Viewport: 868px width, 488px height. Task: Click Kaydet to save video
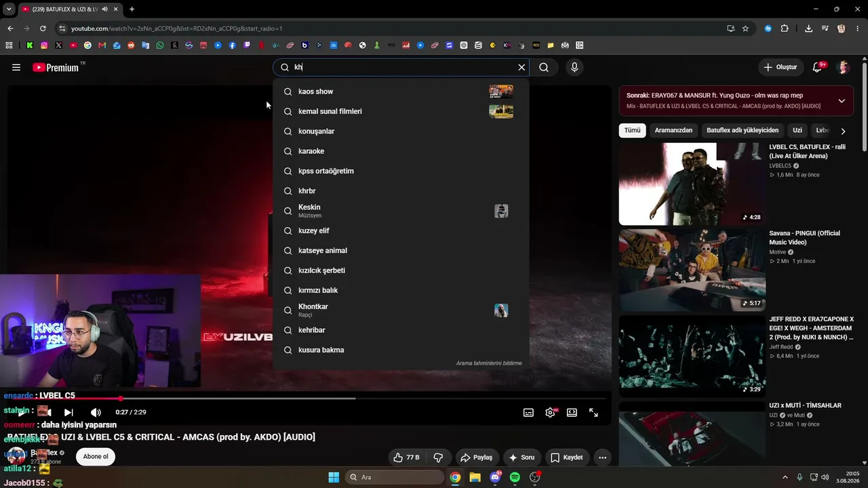[566, 457]
